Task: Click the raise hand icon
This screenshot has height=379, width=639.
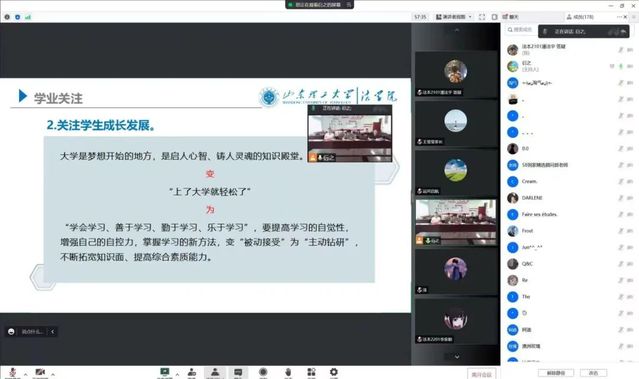Action: point(288,372)
